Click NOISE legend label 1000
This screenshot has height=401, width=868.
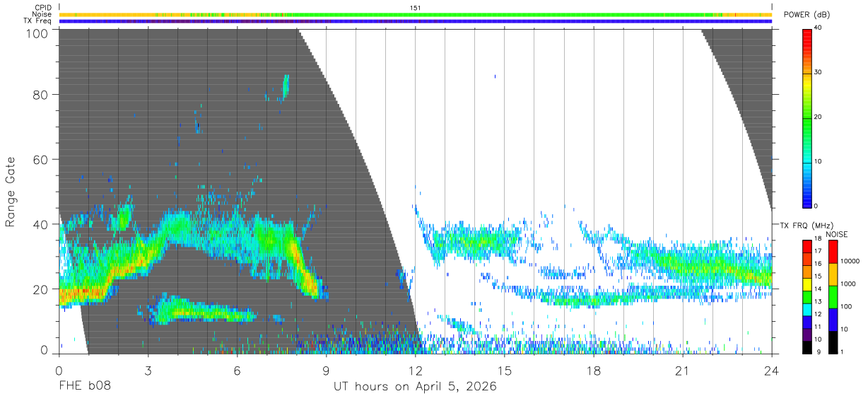(848, 284)
